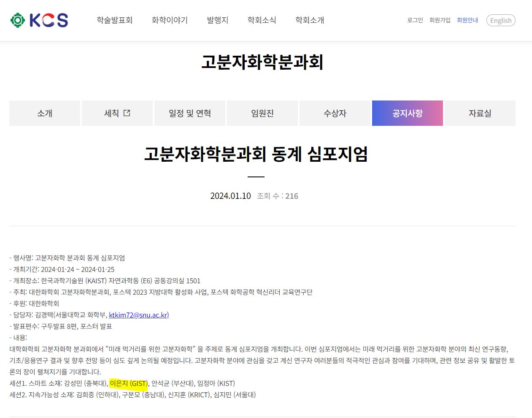Click the highlighted 이은지 (GIST) text
The height and width of the screenshot is (418, 532).
[129, 383]
